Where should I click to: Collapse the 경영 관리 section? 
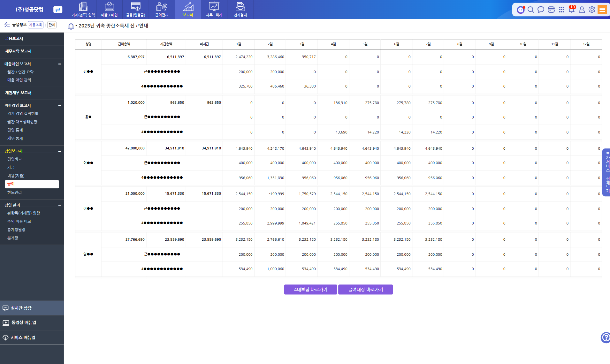click(59, 205)
